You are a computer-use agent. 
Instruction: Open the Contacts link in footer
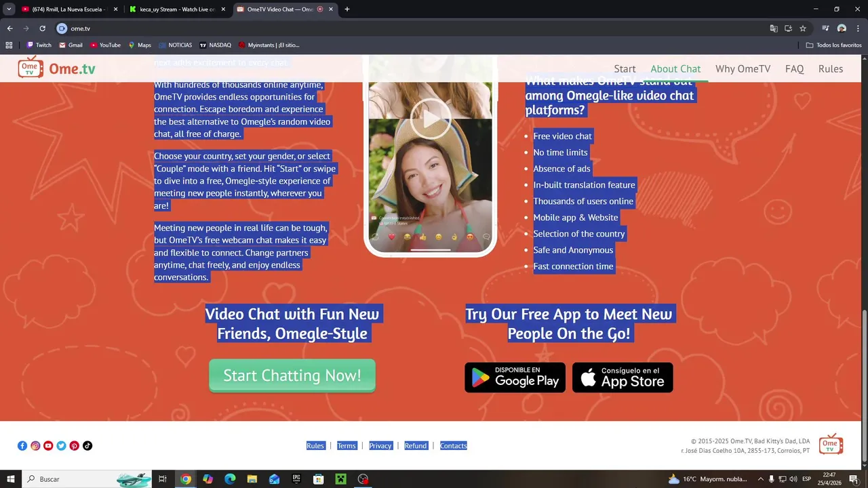454,445
